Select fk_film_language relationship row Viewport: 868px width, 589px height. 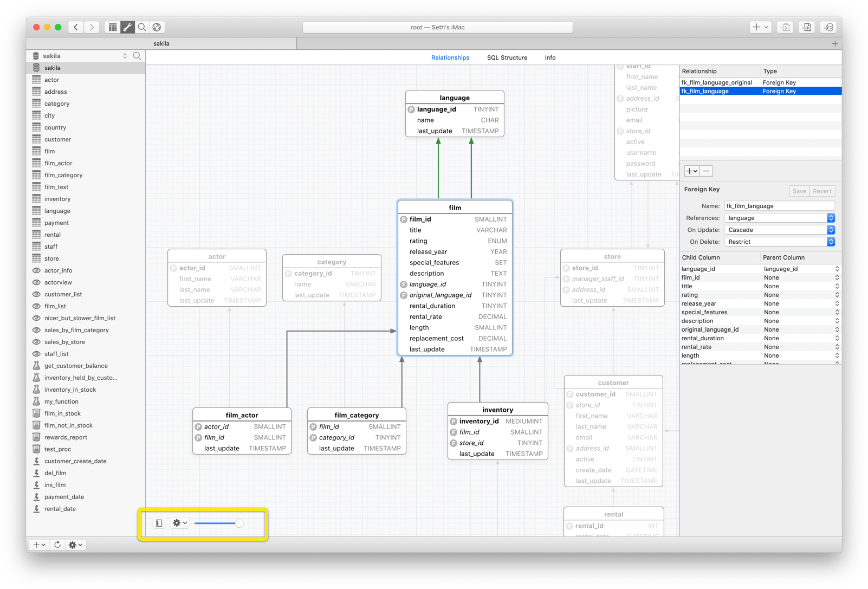coord(760,91)
